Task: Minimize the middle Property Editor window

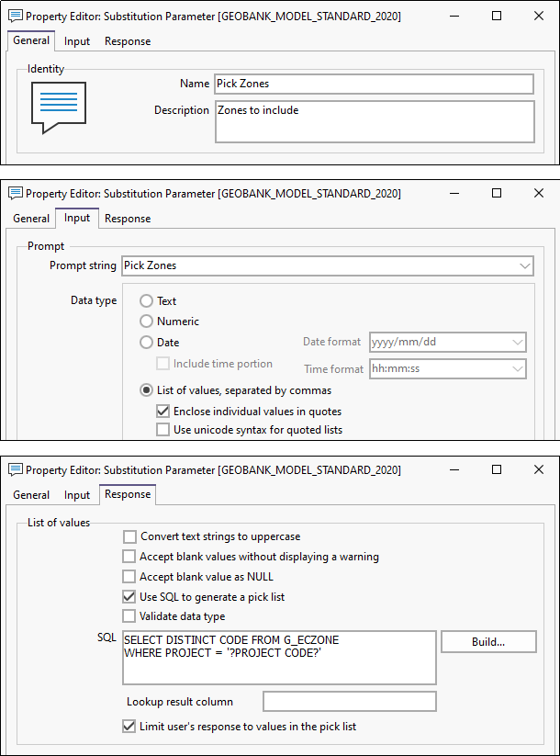Action: click(x=454, y=193)
